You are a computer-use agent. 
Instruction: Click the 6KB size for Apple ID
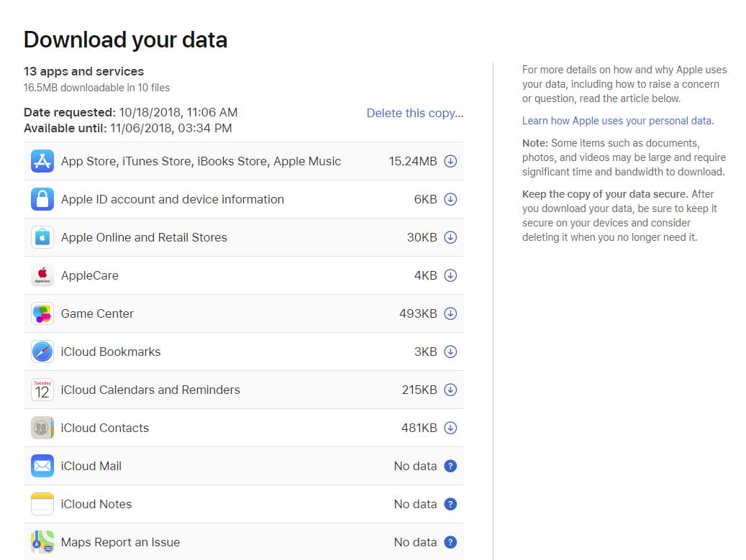click(x=425, y=199)
